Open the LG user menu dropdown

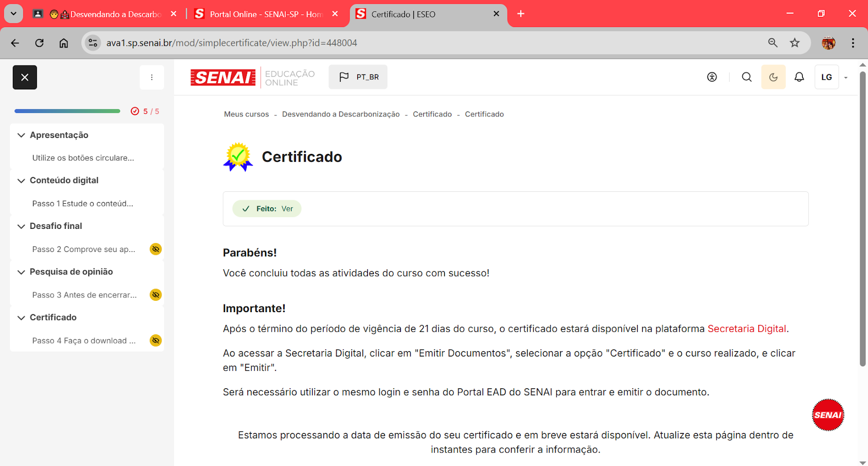pyautogui.click(x=832, y=77)
